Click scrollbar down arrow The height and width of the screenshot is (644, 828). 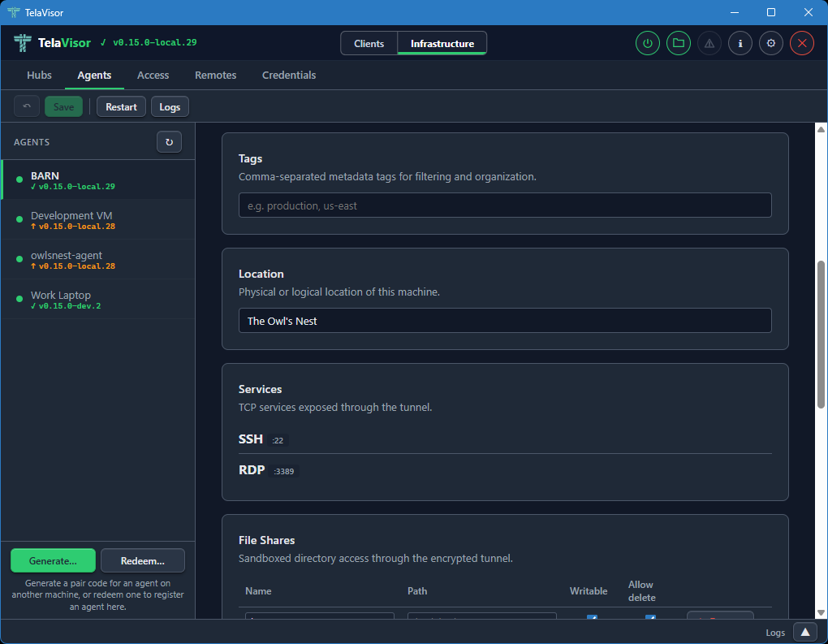click(x=821, y=613)
